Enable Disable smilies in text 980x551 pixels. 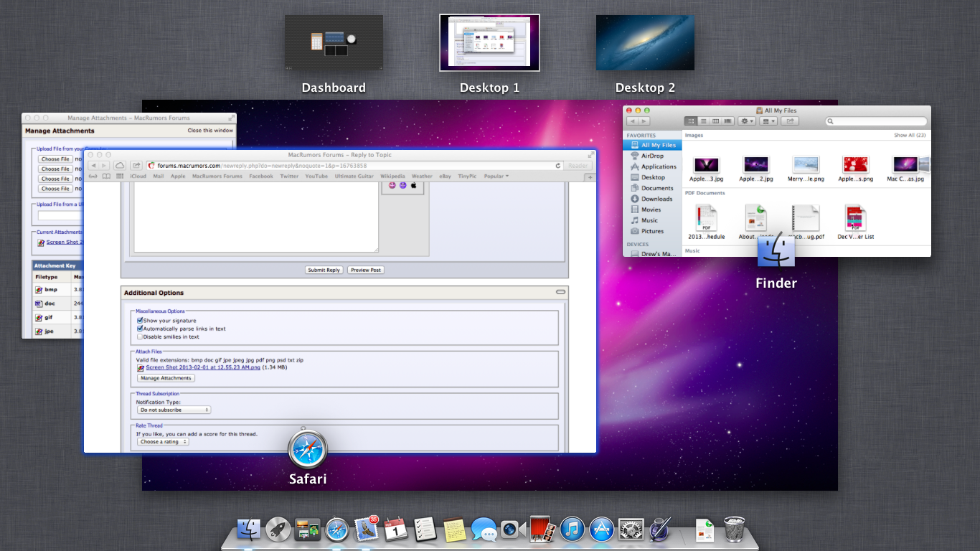[x=140, y=336]
